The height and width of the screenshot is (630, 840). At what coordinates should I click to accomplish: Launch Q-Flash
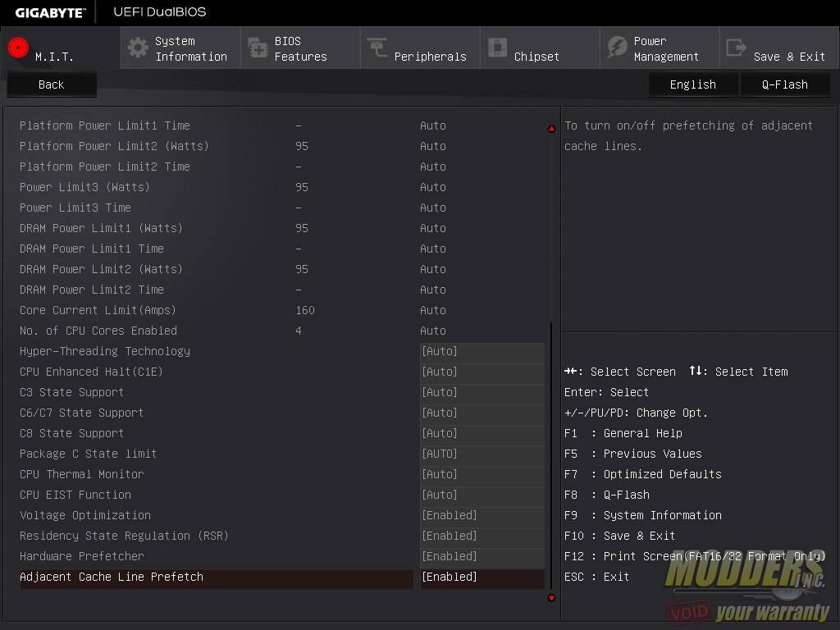pyautogui.click(x=785, y=84)
